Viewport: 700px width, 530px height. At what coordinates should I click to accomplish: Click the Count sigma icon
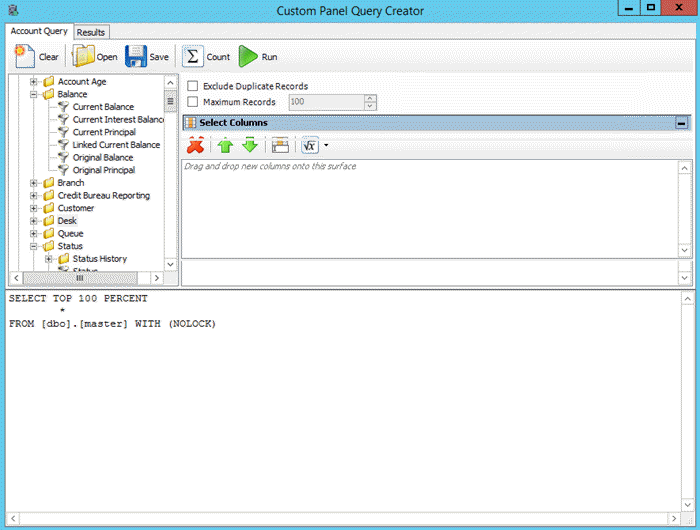(192, 57)
